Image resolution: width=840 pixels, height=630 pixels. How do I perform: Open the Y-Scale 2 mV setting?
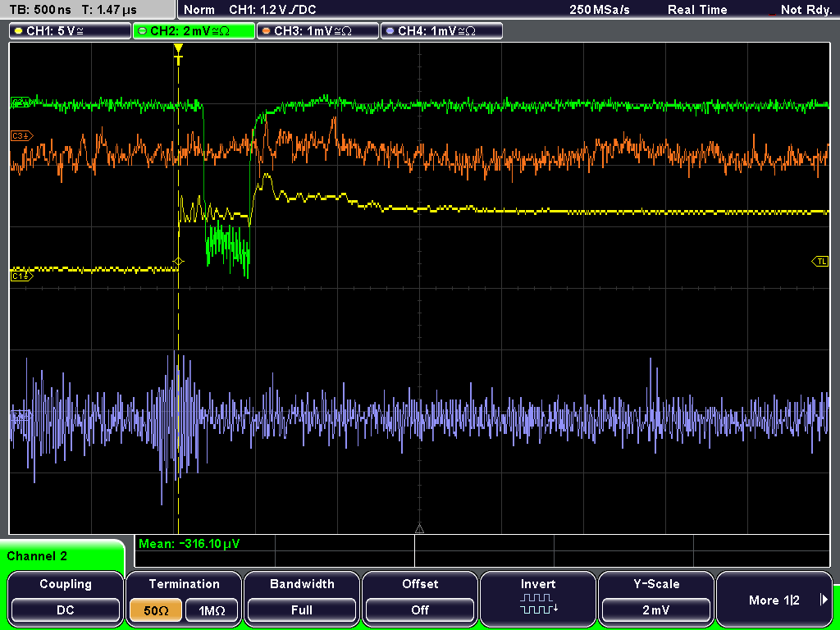(x=655, y=598)
